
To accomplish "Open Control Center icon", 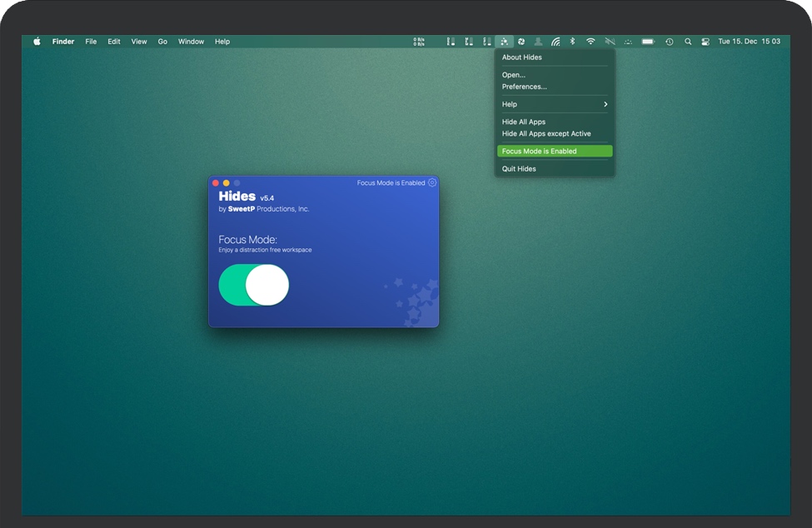I will click(x=705, y=42).
